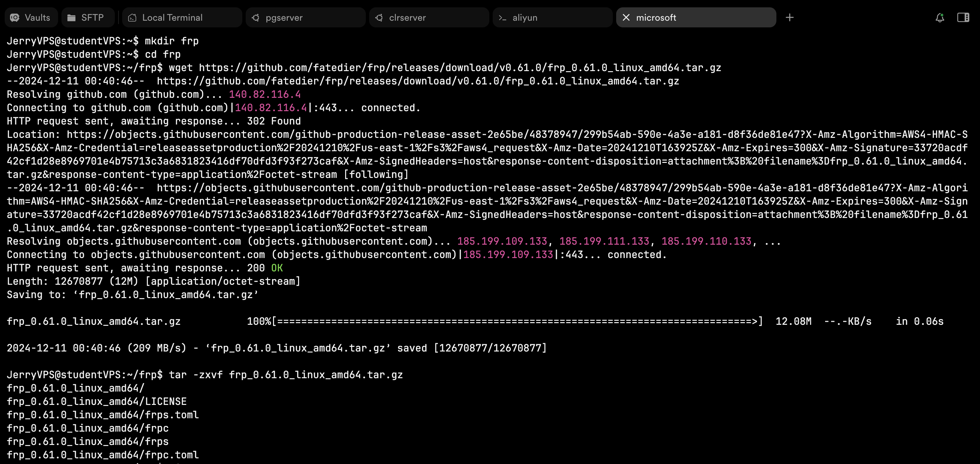Click the pgserver Ubuntu icon
Image resolution: width=980 pixels, height=464 pixels.
click(256, 17)
